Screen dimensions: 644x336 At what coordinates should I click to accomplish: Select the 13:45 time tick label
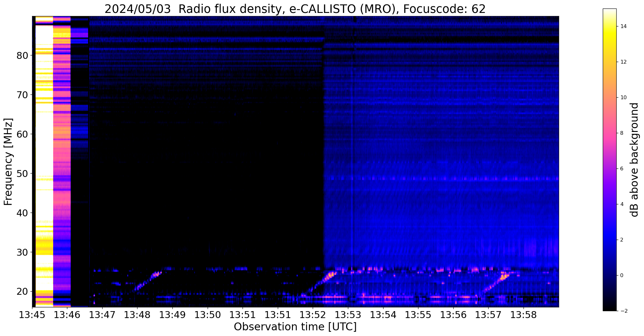tap(32, 314)
